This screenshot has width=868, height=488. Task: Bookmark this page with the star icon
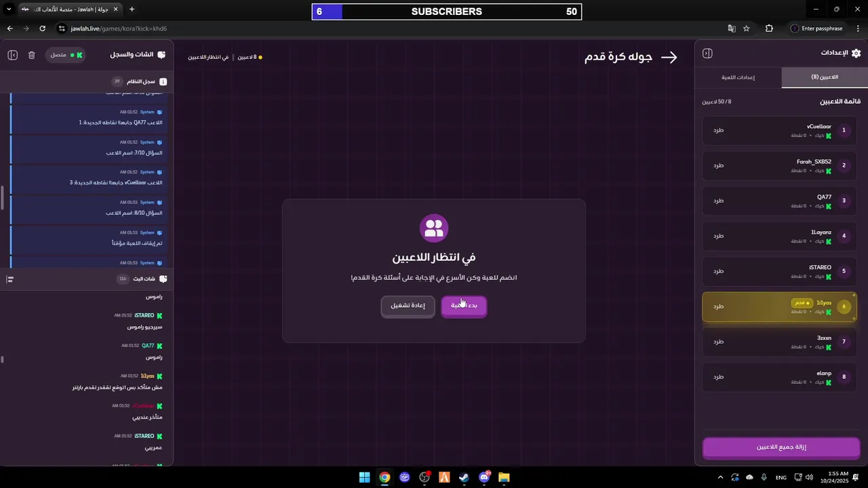click(x=747, y=28)
